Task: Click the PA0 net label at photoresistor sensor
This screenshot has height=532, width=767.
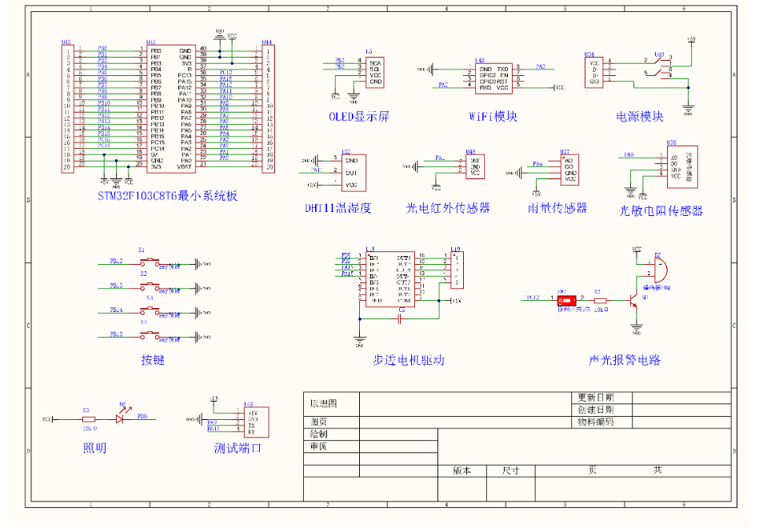Action: tap(629, 154)
